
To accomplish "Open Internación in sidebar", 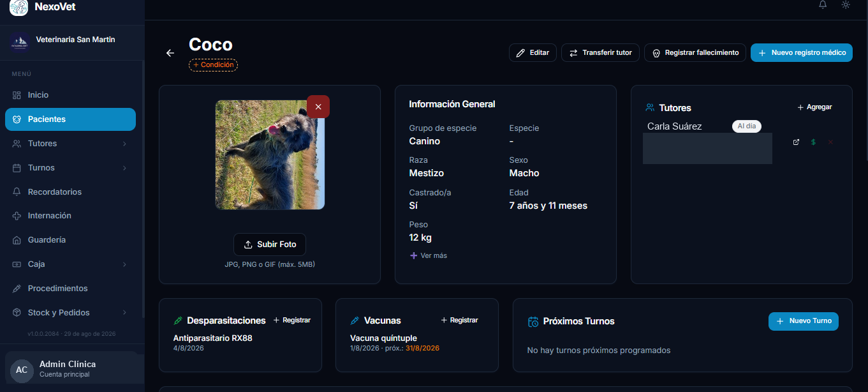I will 70,216.
